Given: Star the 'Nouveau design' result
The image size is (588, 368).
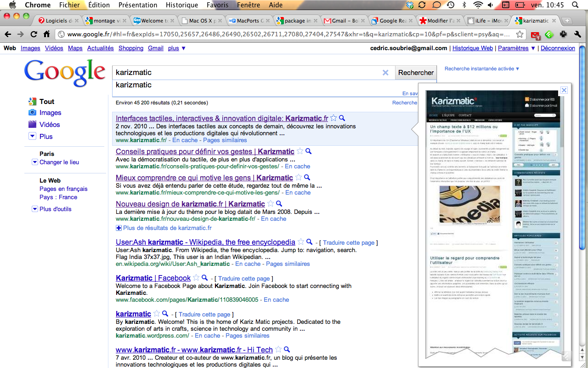Looking at the screenshot, I should (x=271, y=204).
